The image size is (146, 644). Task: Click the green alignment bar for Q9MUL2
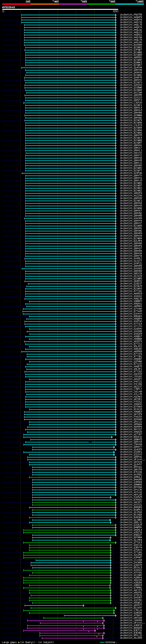point(73,477)
